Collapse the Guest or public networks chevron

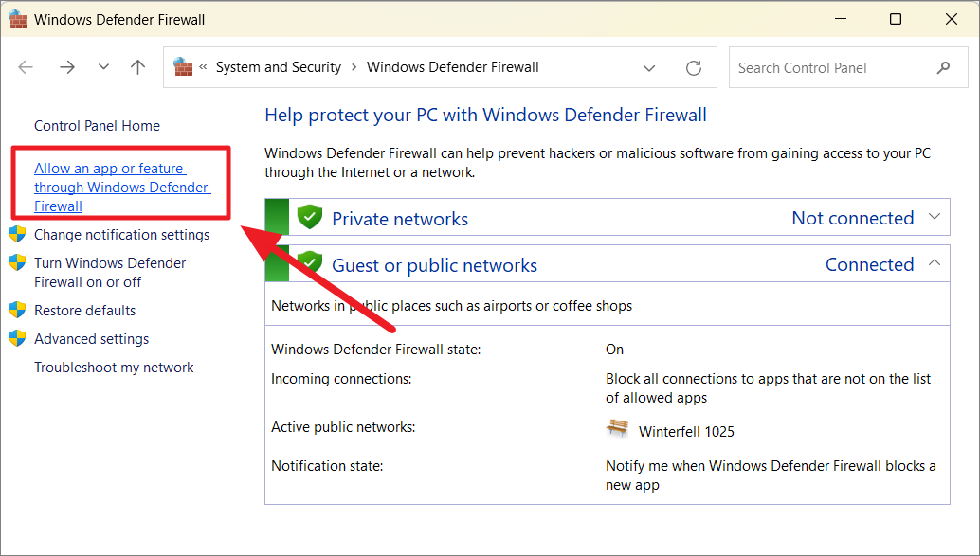(935, 263)
